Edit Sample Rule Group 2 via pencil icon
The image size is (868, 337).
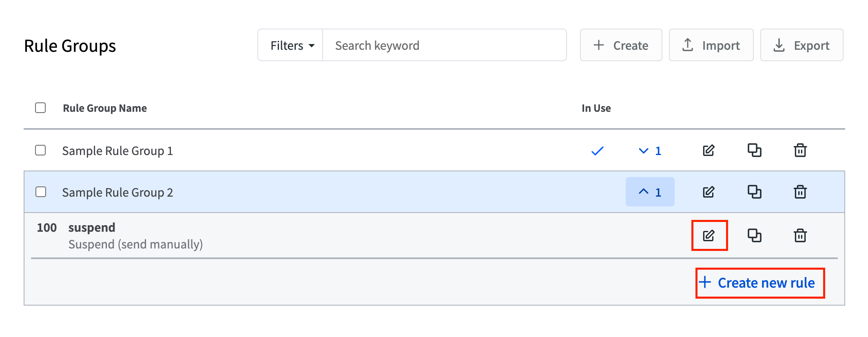click(709, 192)
